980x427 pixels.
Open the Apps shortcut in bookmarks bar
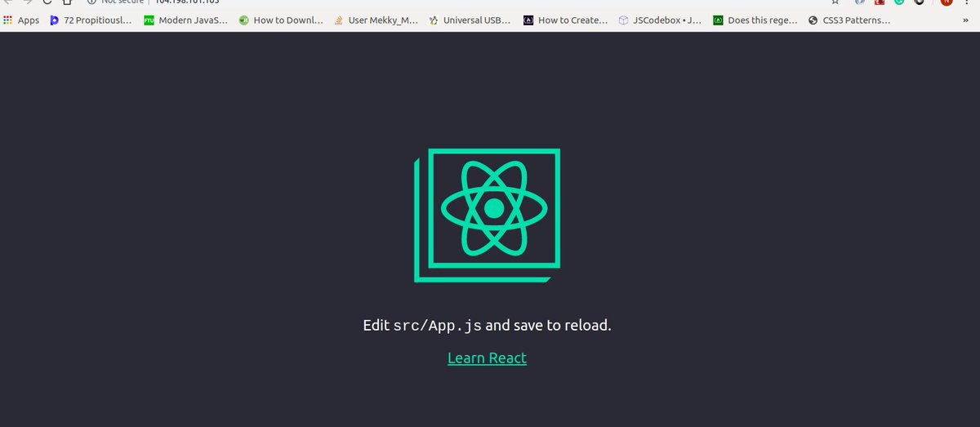click(x=21, y=20)
